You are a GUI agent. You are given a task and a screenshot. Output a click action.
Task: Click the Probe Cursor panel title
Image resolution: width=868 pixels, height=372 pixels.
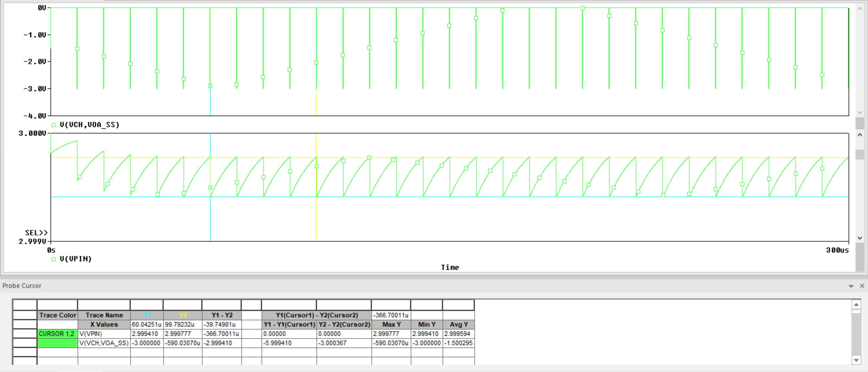pos(22,286)
